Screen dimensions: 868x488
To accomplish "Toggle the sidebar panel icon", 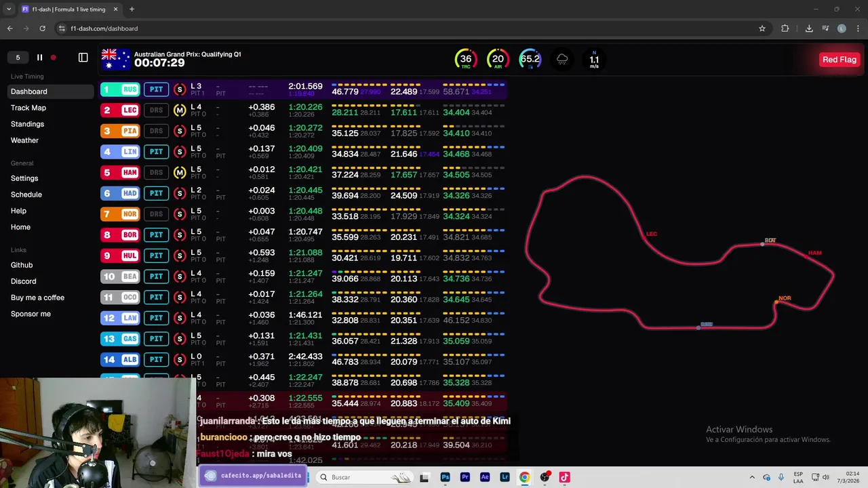I will coord(83,58).
